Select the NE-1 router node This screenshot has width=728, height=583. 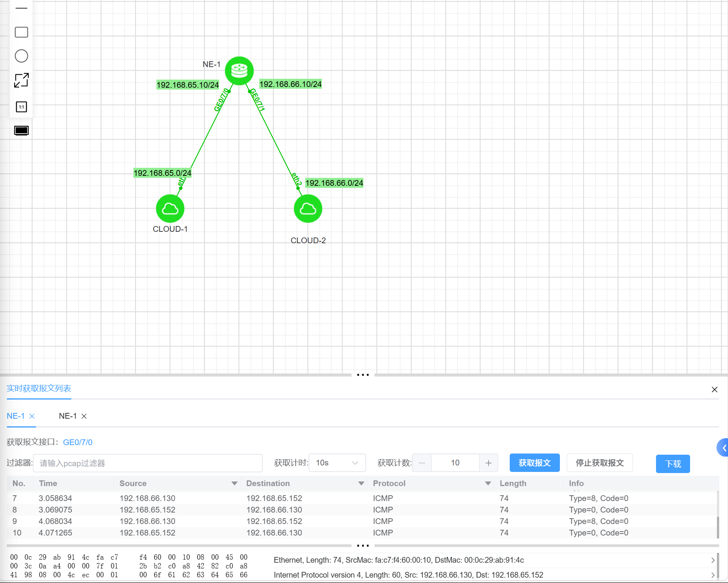(239, 70)
